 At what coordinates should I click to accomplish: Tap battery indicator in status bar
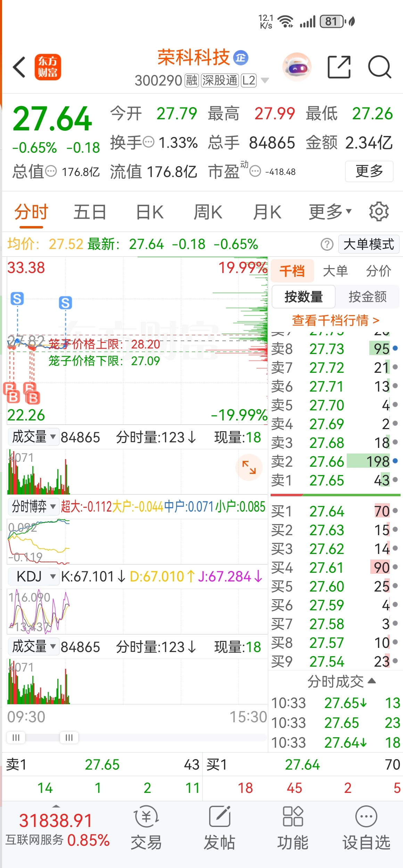tap(332, 22)
